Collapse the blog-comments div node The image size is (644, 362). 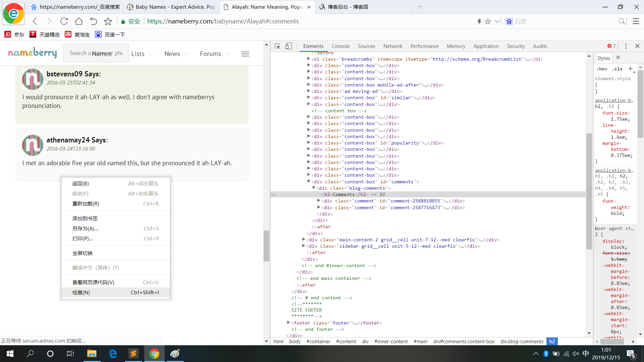coord(314,188)
